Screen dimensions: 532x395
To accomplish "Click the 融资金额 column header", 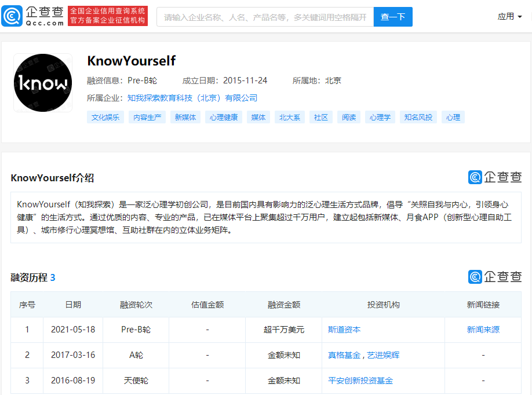I will pos(283,305).
